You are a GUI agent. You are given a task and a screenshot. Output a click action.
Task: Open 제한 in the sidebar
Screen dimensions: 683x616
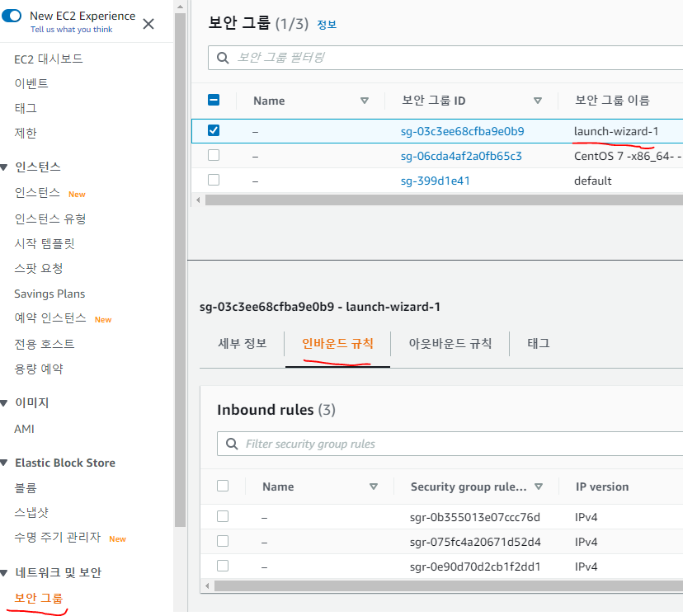point(26,133)
